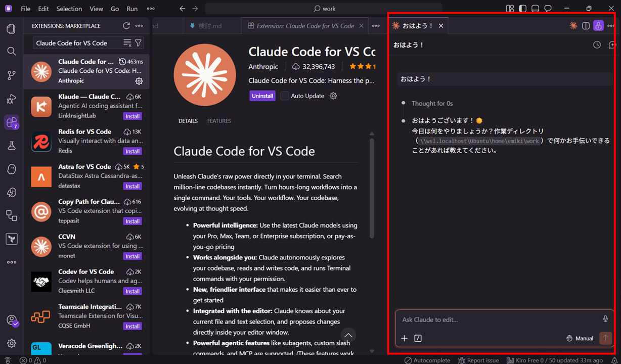Click the slash command icon in Claude input

(418, 338)
